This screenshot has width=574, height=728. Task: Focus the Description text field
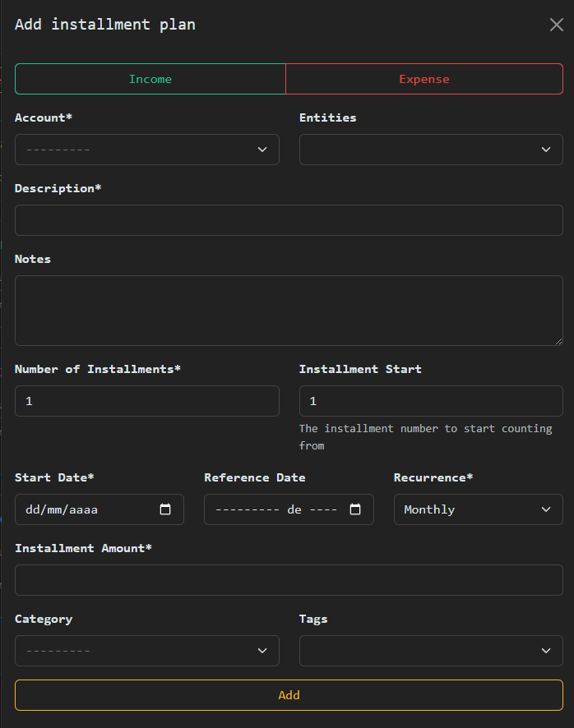pyautogui.click(x=289, y=220)
